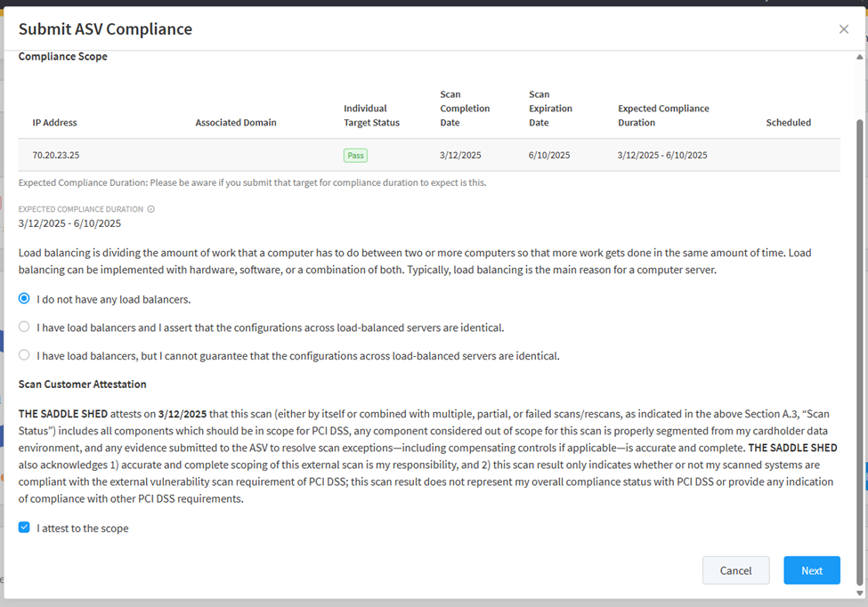The image size is (868, 607).
Task: Click Next to continue submission
Action: pyautogui.click(x=811, y=571)
